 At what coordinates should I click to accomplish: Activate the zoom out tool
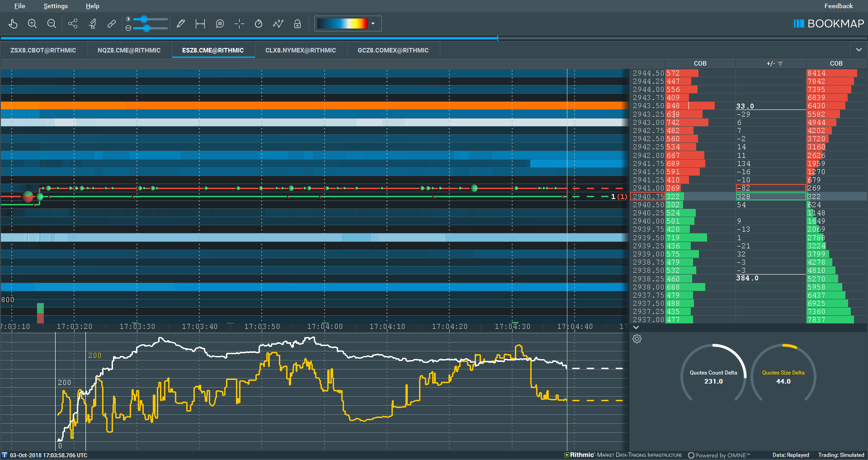pyautogui.click(x=52, y=24)
